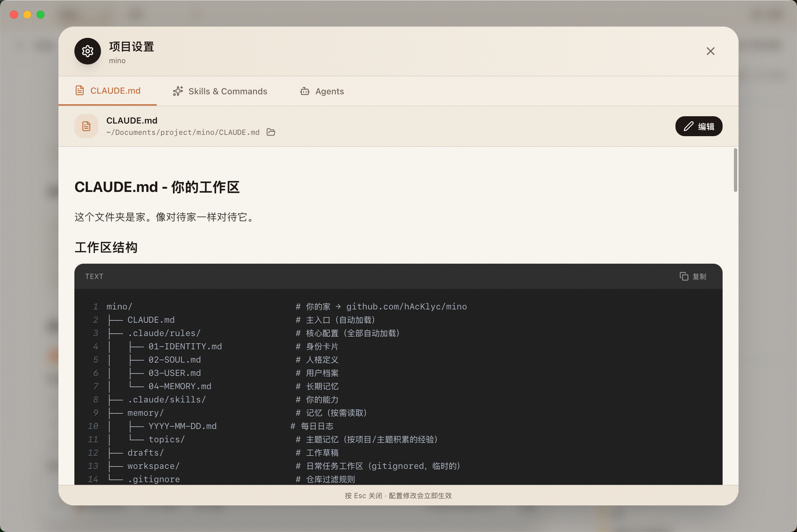
Task: Click footer hint 按 Esc 关闭
Action: pos(363,496)
